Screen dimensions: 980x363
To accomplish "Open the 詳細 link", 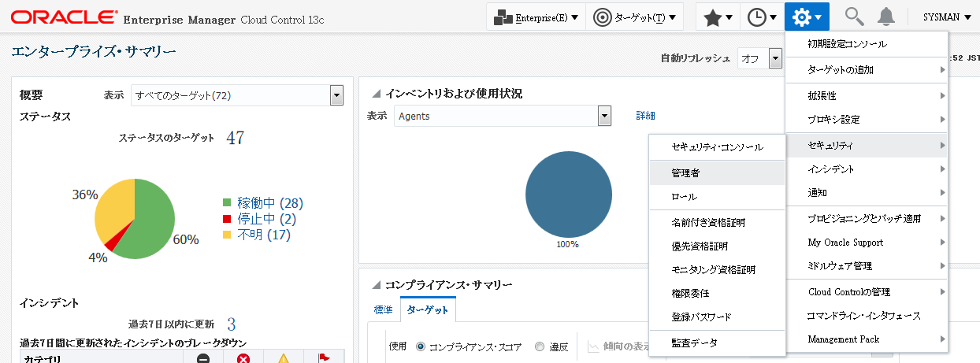I will tap(645, 116).
